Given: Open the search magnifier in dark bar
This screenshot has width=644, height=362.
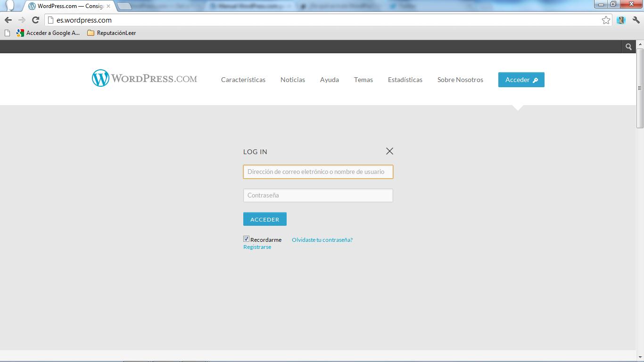Looking at the screenshot, I should (628, 47).
